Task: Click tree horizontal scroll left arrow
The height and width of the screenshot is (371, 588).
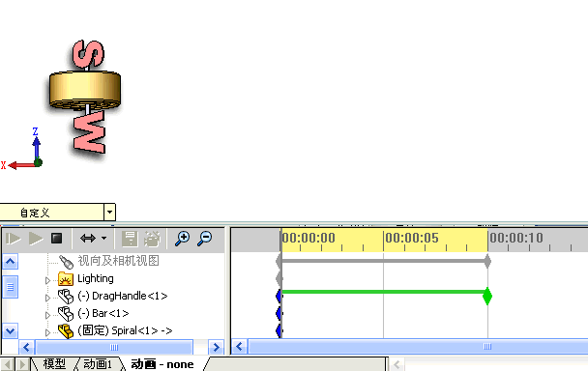Action: (x=26, y=348)
